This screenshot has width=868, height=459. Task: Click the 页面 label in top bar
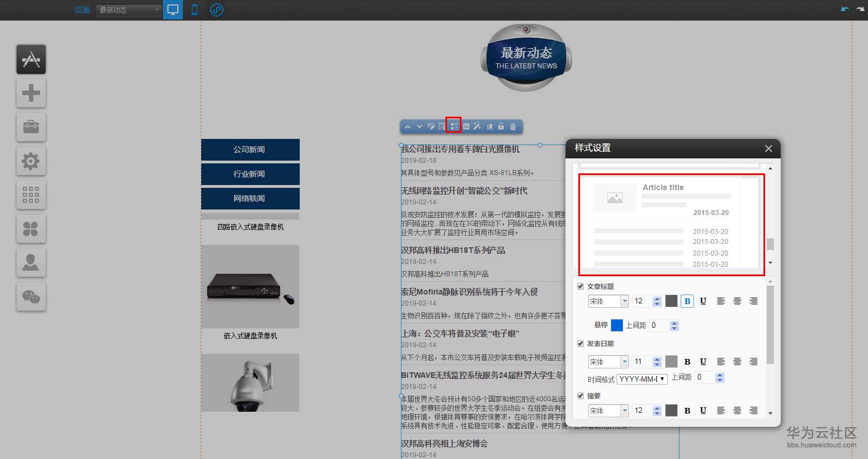click(x=82, y=10)
